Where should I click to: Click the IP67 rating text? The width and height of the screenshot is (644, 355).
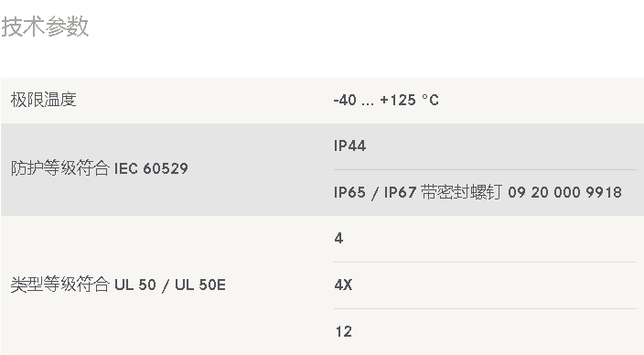pos(401,192)
